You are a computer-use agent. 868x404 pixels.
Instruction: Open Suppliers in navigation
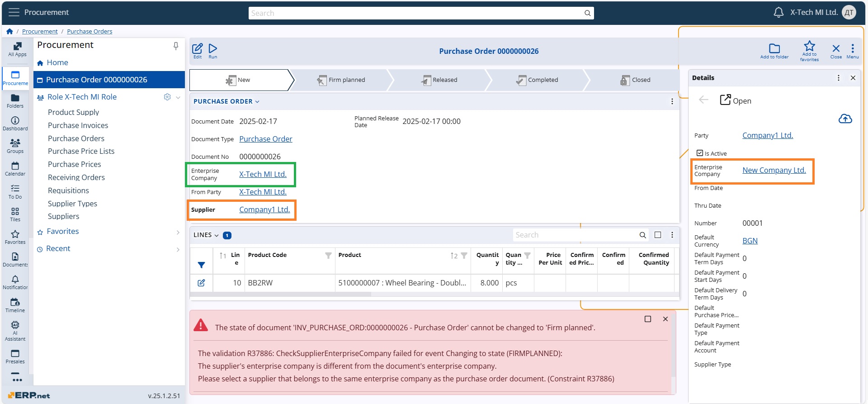[63, 216]
